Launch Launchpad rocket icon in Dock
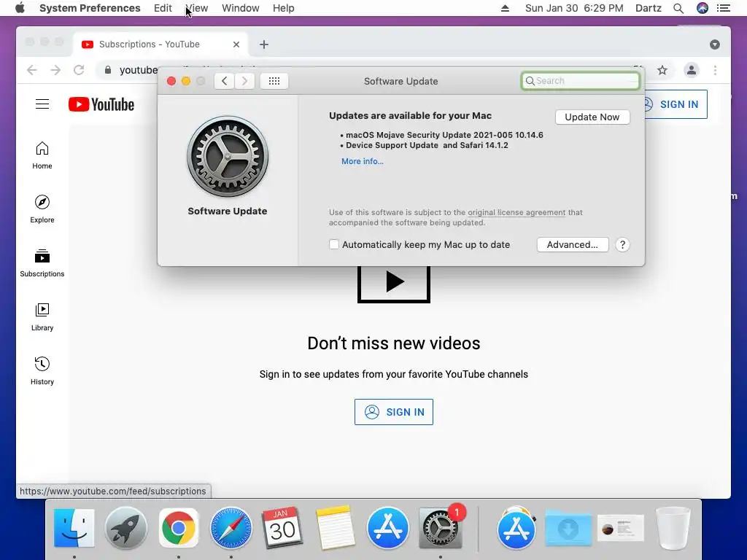 pyautogui.click(x=125, y=528)
